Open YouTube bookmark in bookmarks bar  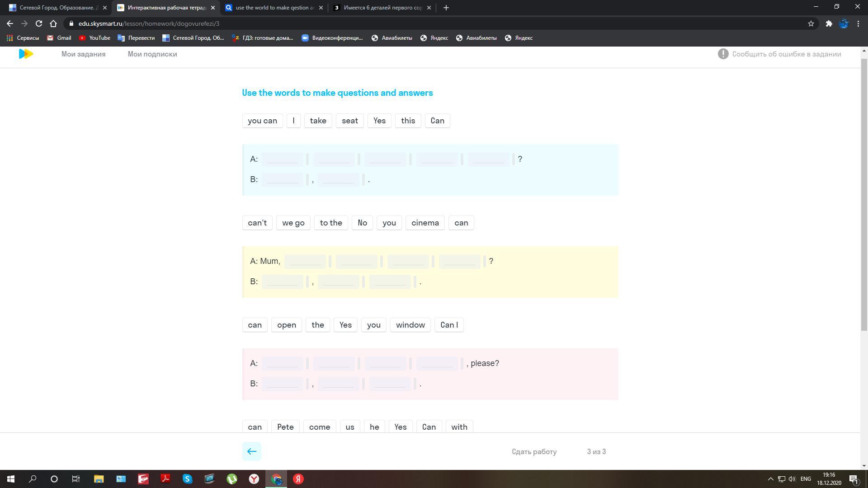click(x=94, y=38)
